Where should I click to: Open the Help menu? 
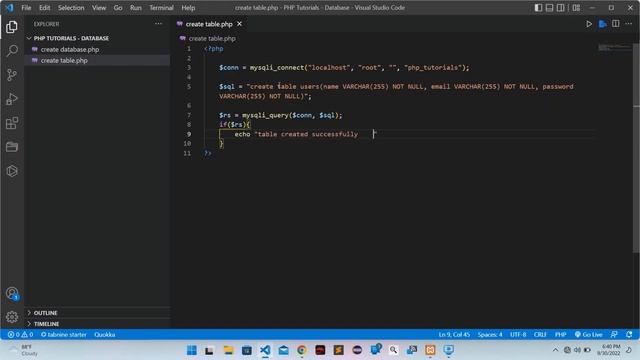point(188,8)
